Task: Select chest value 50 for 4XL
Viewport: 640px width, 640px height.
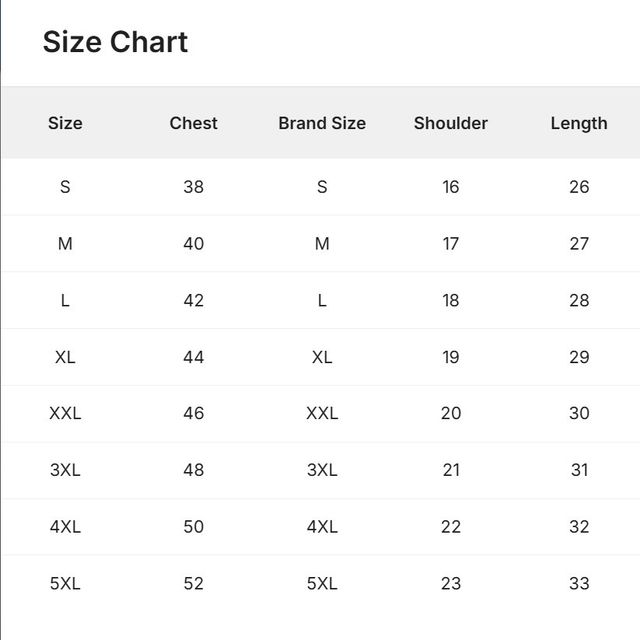Action: pyautogui.click(x=193, y=527)
